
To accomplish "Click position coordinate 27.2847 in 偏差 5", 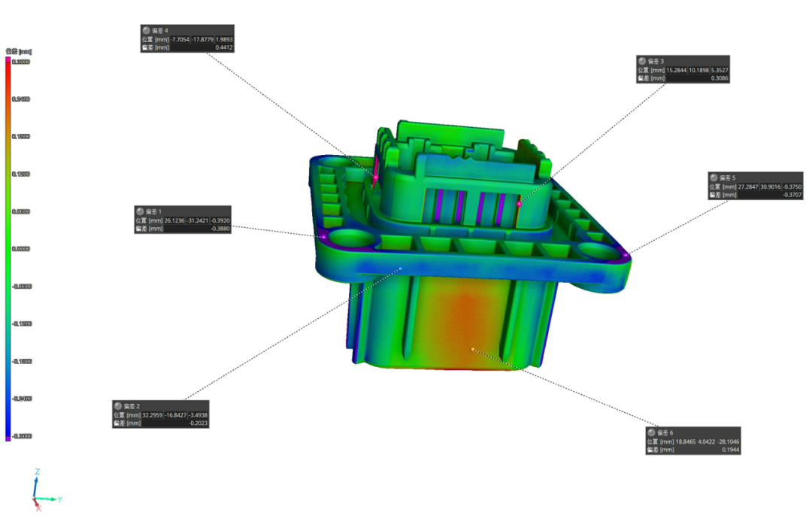I will [748, 187].
